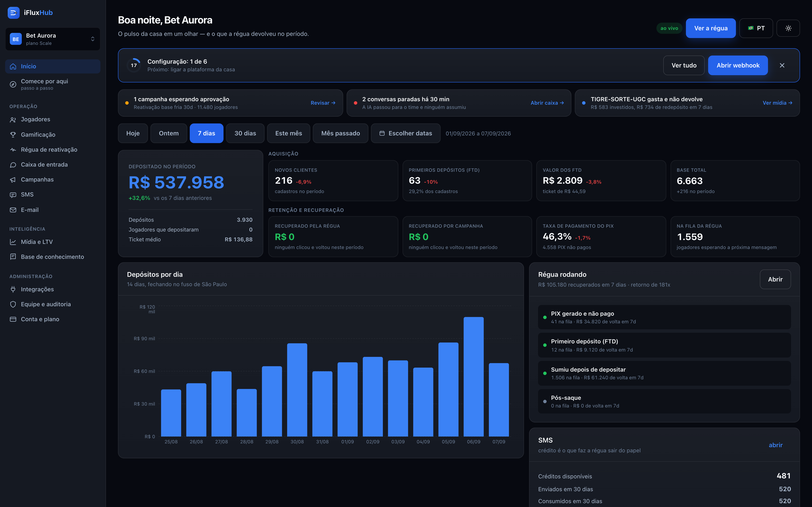Open Revisar link for pending campaign

coord(323,103)
